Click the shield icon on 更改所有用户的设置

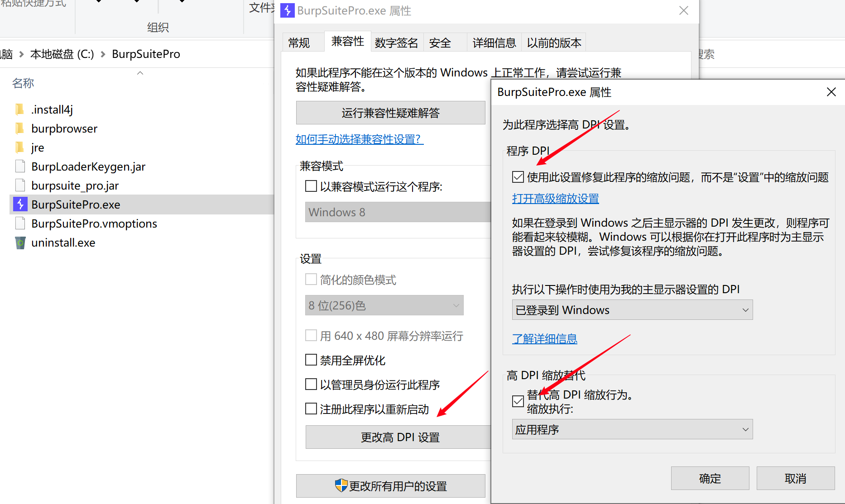[341, 485]
